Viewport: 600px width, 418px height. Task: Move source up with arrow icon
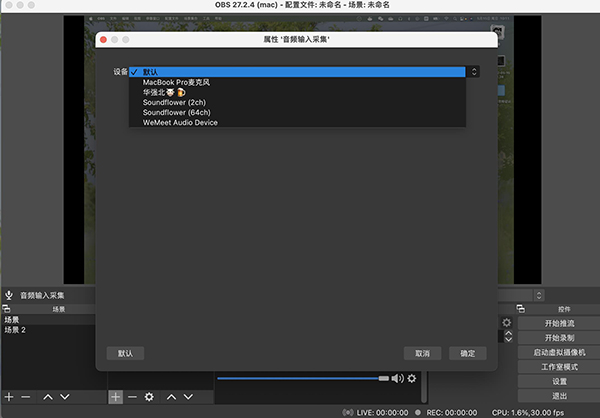pyautogui.click(x=171, y=397)
